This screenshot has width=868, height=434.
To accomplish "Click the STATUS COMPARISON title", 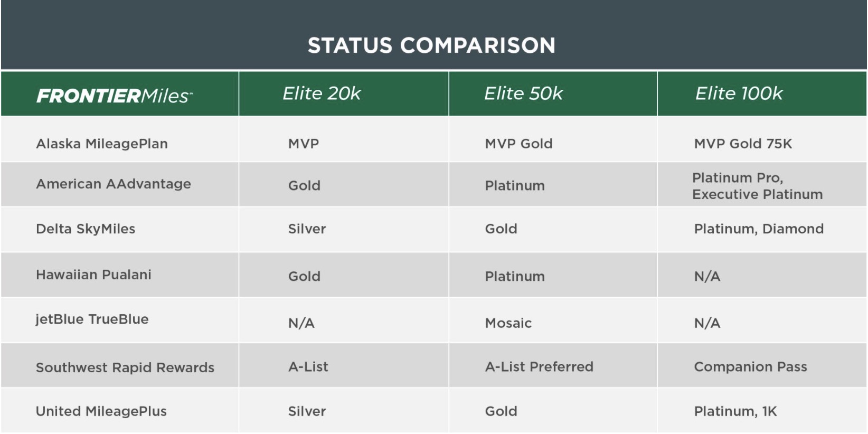I will click(431, 45).
